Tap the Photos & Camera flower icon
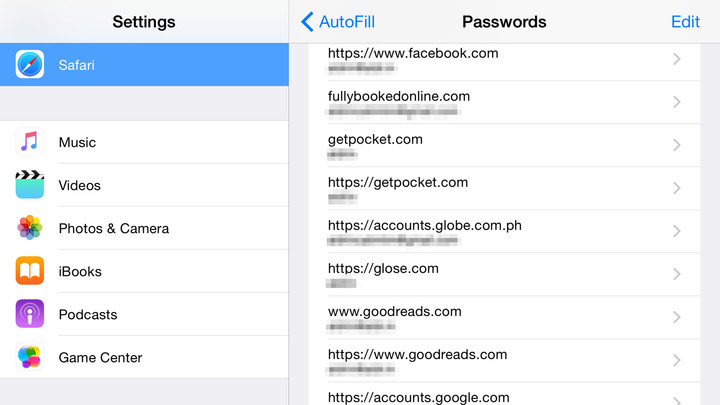720x405 pixels. 30,228
